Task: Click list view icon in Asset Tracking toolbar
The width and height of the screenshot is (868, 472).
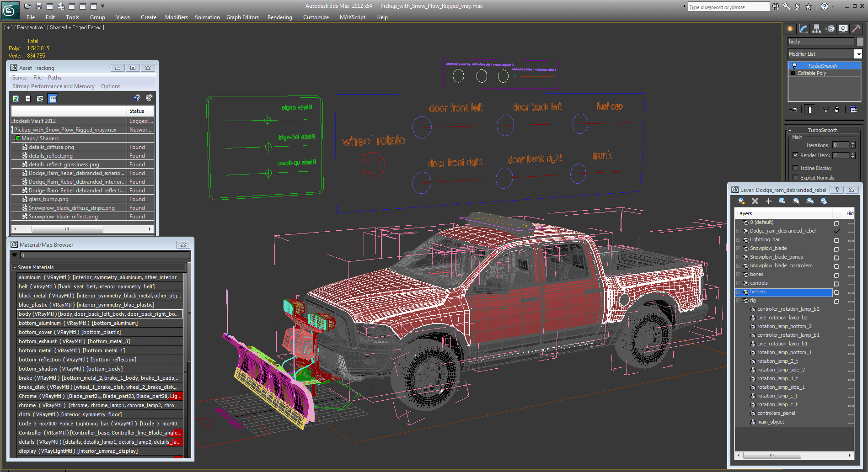Action: [x=28, y=99]
